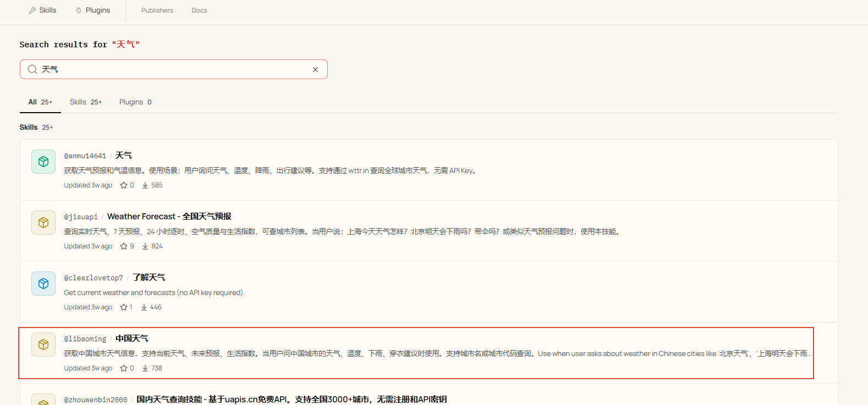Switch to the All 25+ tab

tap(40, 102)
